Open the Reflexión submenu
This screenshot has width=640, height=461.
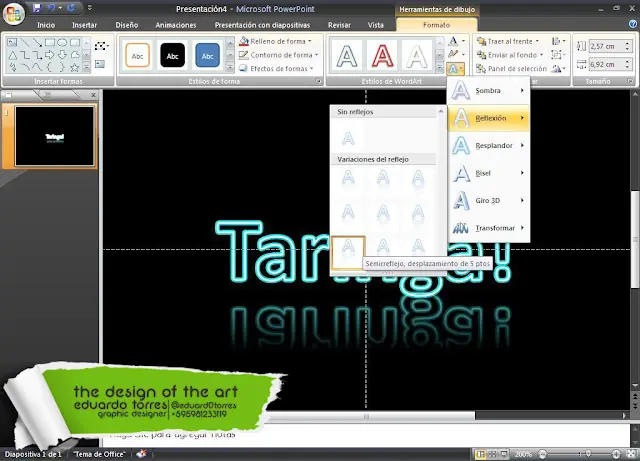coord(489,118)
